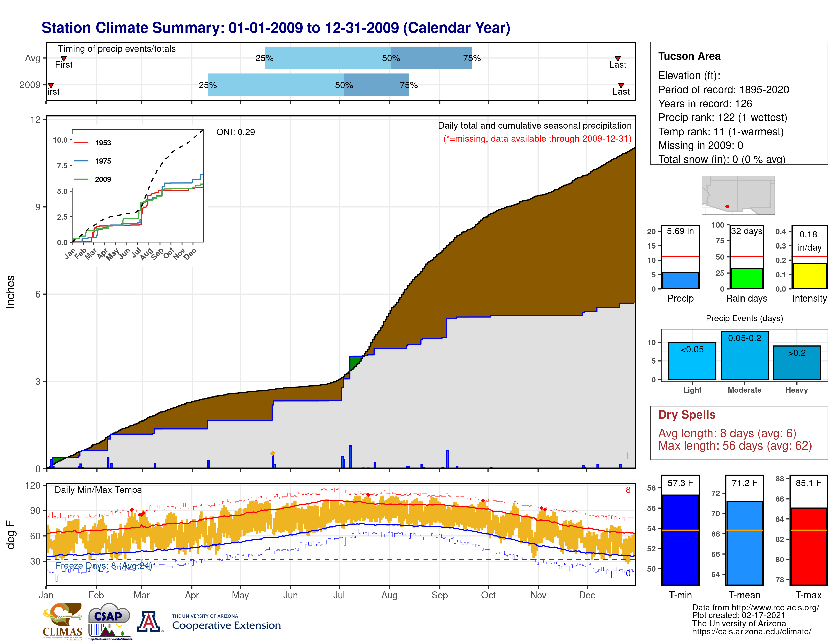Click the CLIMAS logo
Image resolution: width=834 pixels, height=644 pixels.
pos(63,621)
